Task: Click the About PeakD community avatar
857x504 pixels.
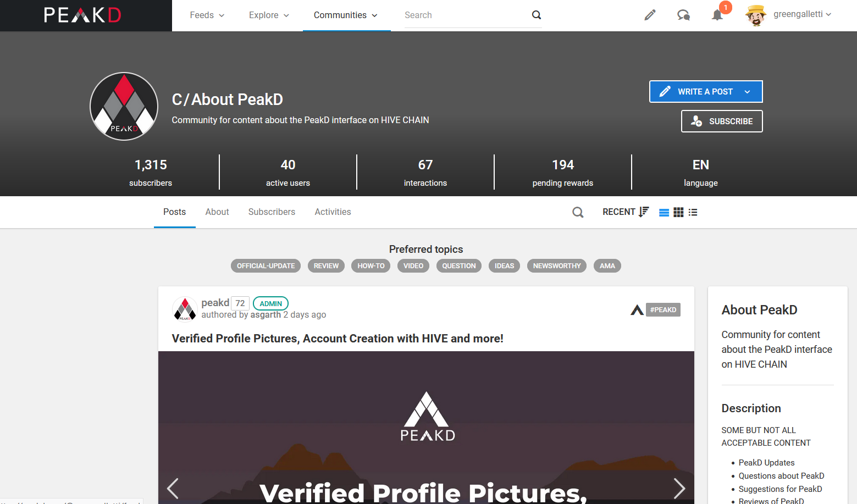Action: pyautogui.click(x=124, y=106)
